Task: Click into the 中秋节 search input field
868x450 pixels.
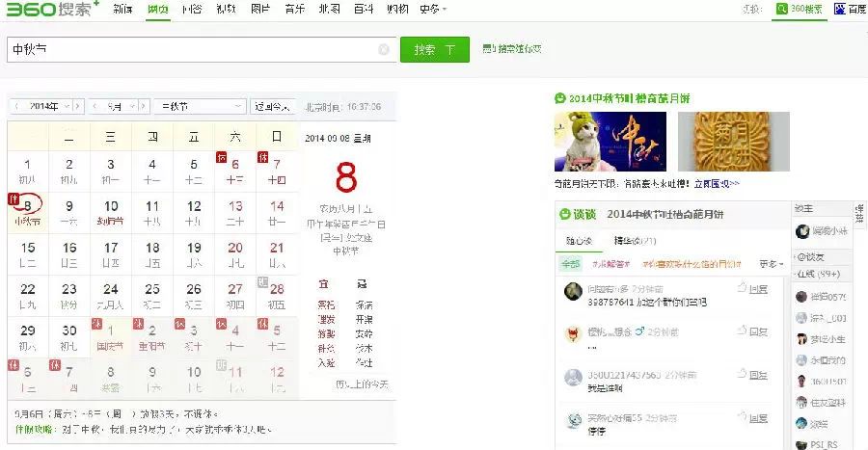Action: point(191,50)
